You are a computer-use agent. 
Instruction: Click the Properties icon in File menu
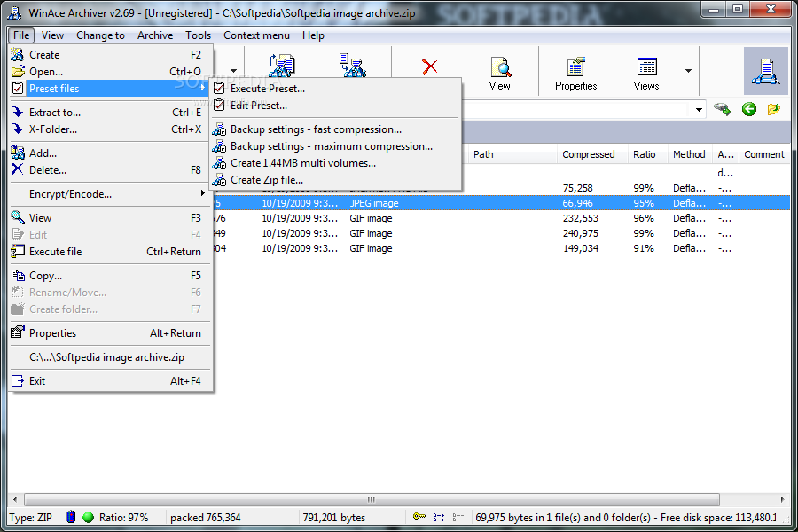pos(18,332)
